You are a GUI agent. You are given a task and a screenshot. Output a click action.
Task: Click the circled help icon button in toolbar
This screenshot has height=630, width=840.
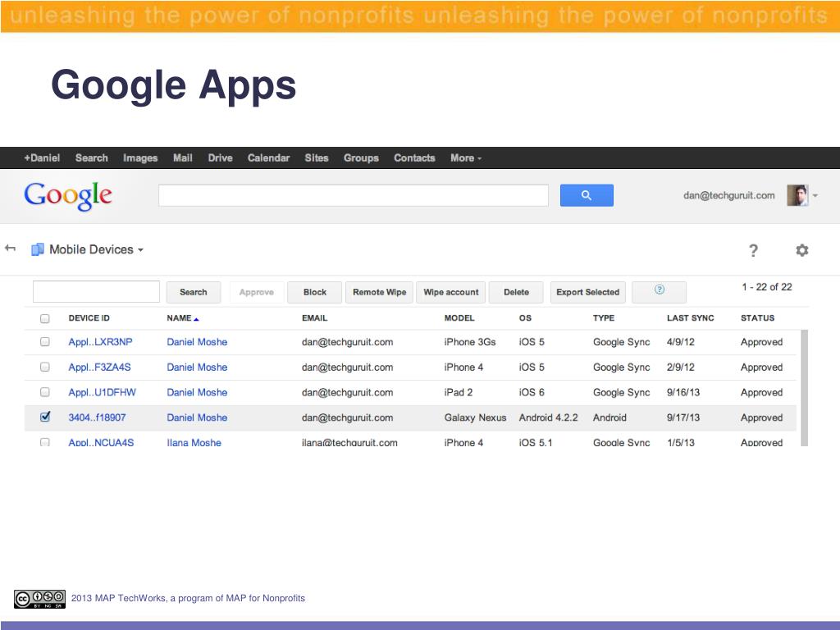tap(660, 292)
